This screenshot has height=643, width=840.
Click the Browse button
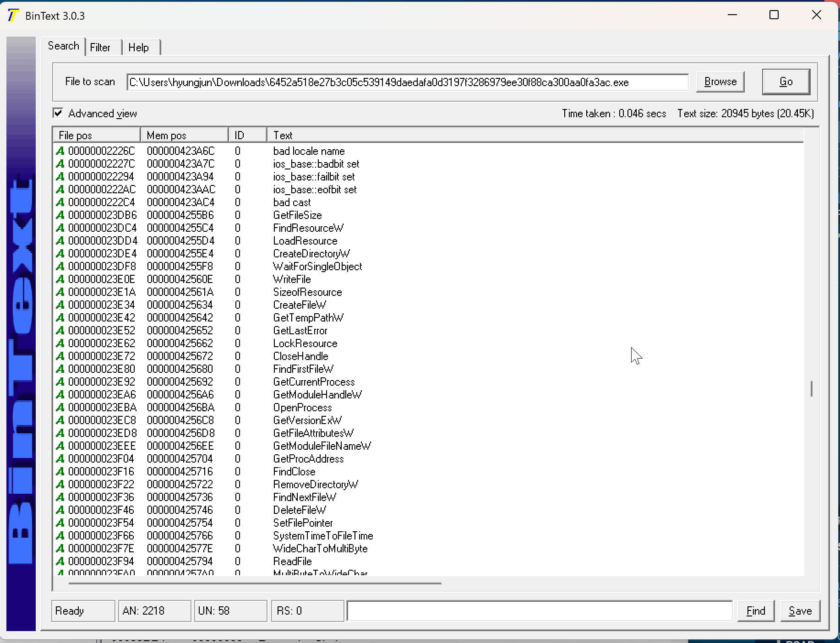[x=720, y=82]
